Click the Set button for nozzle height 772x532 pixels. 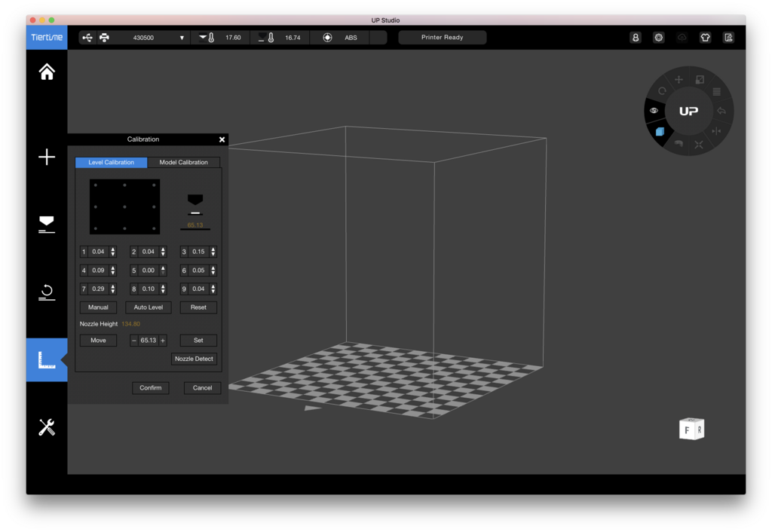click(198, 341)
